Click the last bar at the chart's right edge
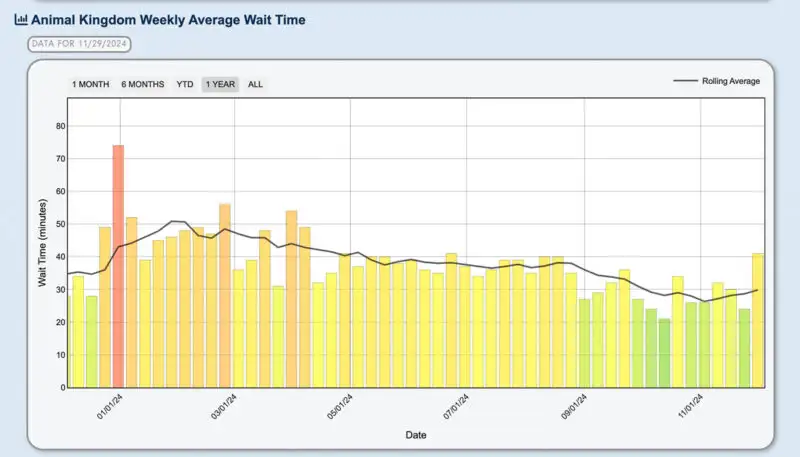 click(x=758, y=320)
